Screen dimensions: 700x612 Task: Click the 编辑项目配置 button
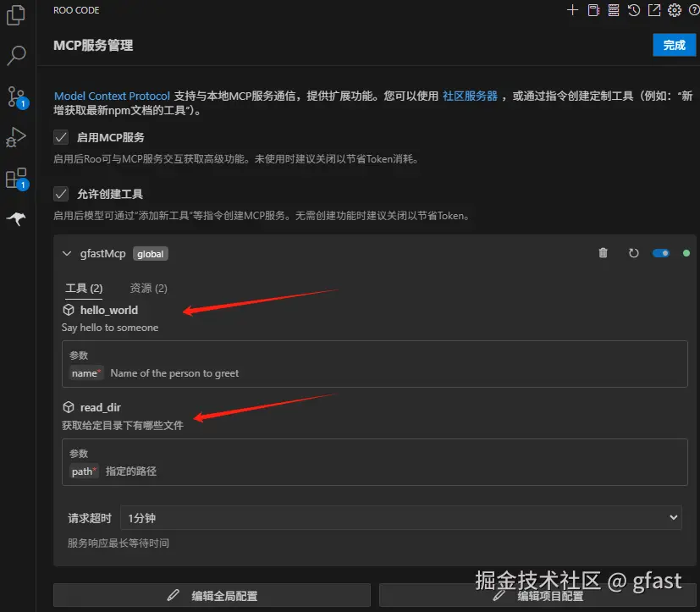(x=537, y=595)
